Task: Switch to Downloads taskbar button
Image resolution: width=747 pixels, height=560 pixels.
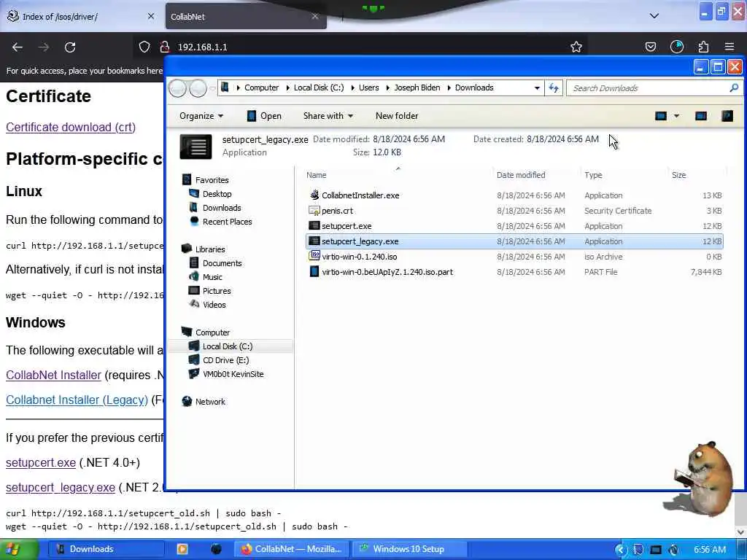Action: (106, 549)
